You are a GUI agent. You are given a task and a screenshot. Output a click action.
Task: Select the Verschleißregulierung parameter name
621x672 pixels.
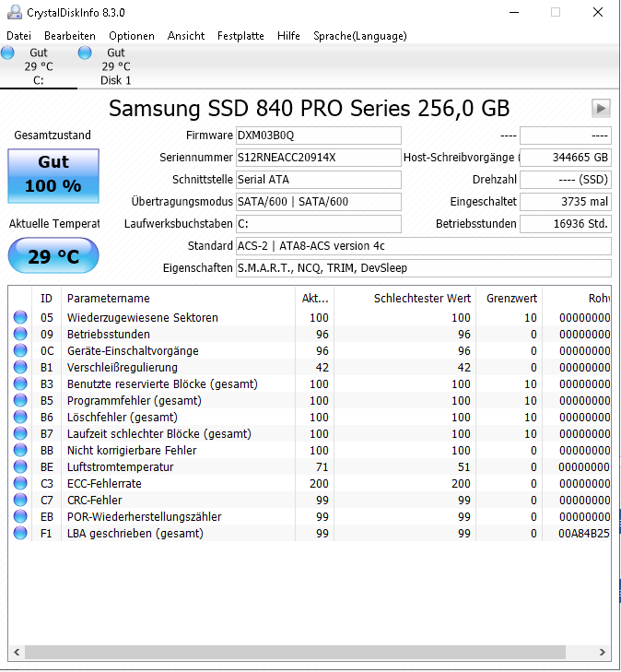pos(122,367)
